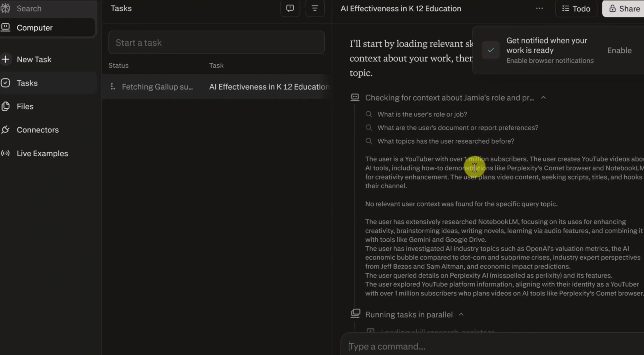Click the task row drag handle dots
644x355 pixels.
click(112, 87)
